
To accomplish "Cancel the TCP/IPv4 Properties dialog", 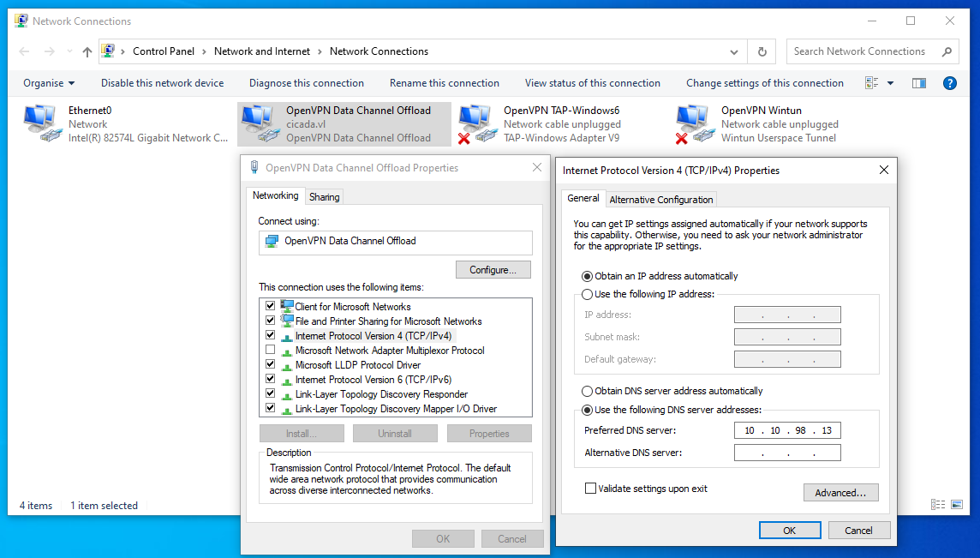I will coord(858,531).
